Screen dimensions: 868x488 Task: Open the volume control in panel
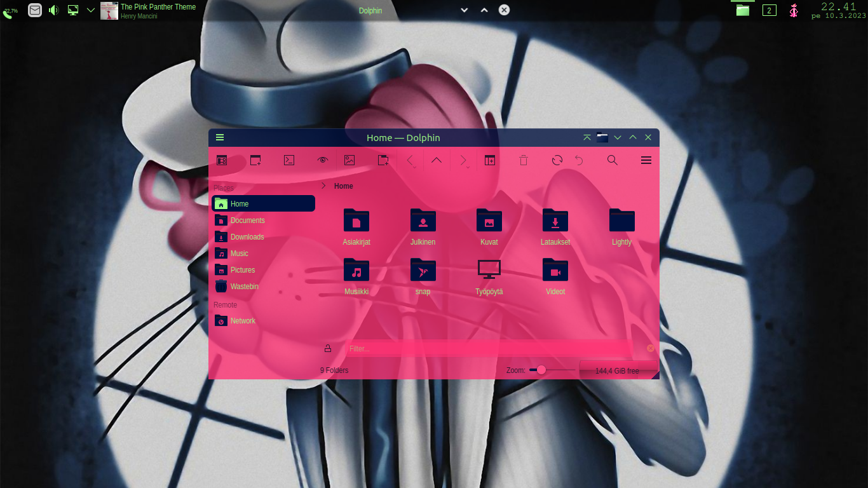tap(54, 10)
